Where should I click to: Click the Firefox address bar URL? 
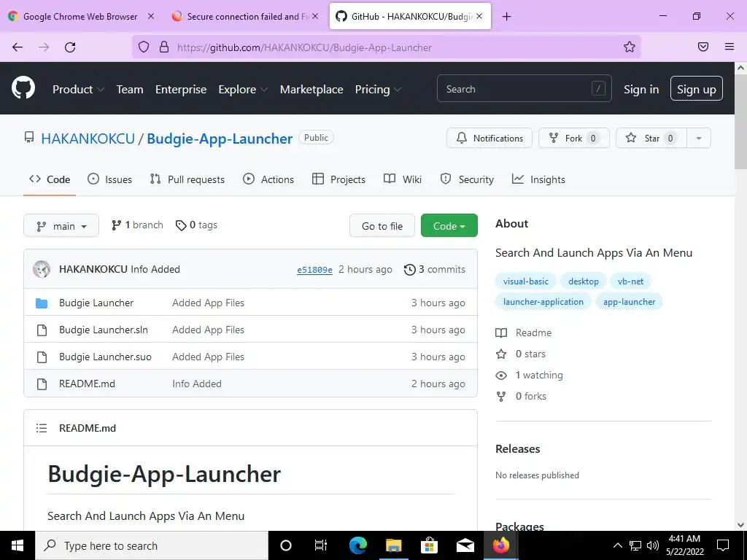304,47
